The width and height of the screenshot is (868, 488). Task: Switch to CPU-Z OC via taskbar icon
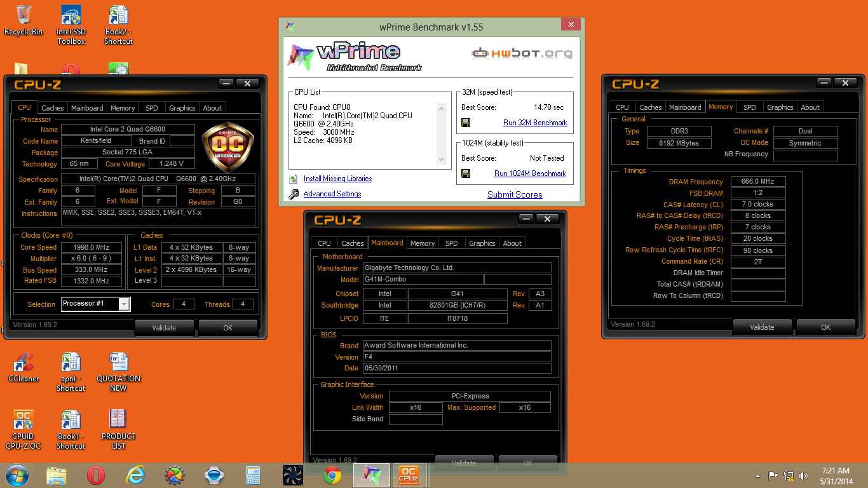pyautogui.click(x=408, y=475)
